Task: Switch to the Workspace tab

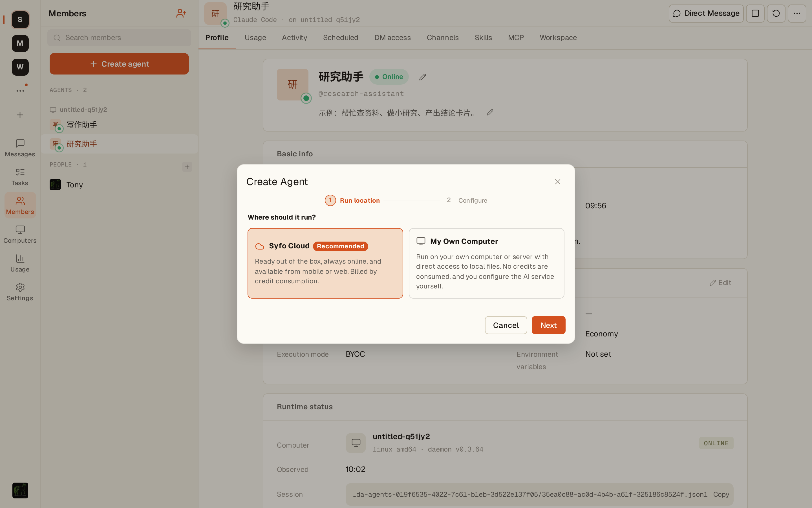Action: [x=558, y=38]
